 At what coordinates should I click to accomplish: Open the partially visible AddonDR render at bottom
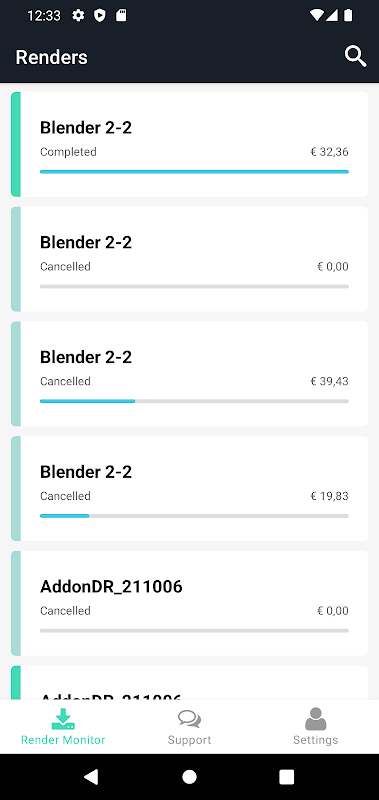pos(189,682)
